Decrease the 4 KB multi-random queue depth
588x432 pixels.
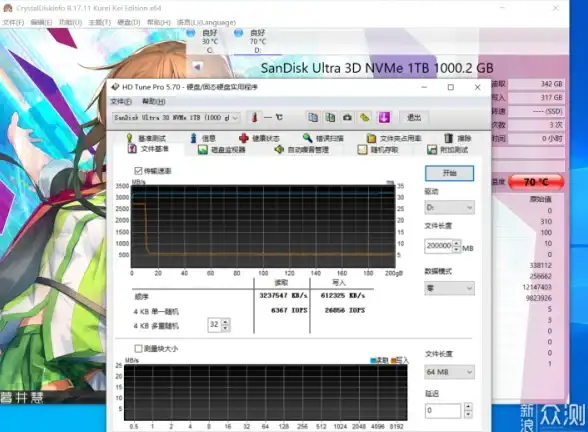pos(225,328)
